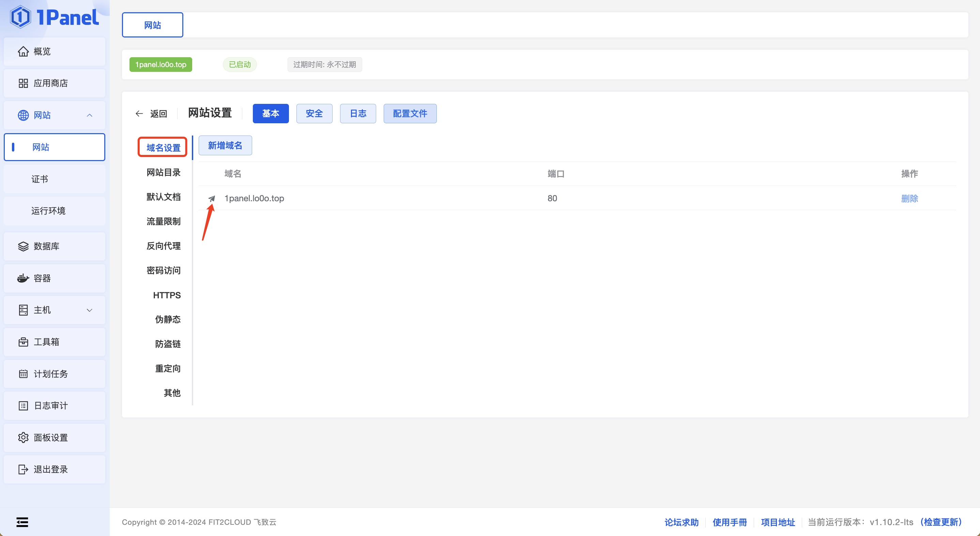Click the 域名 column header

[x=233, y=174]
